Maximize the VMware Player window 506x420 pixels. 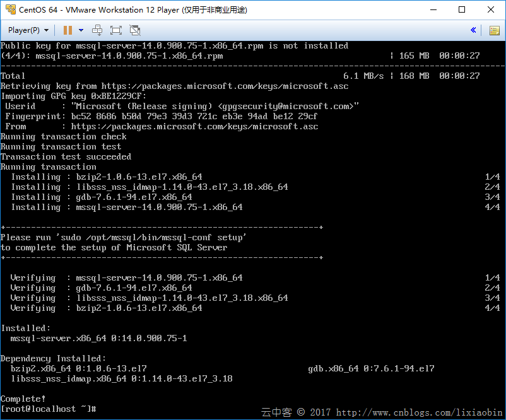point(462,9)
